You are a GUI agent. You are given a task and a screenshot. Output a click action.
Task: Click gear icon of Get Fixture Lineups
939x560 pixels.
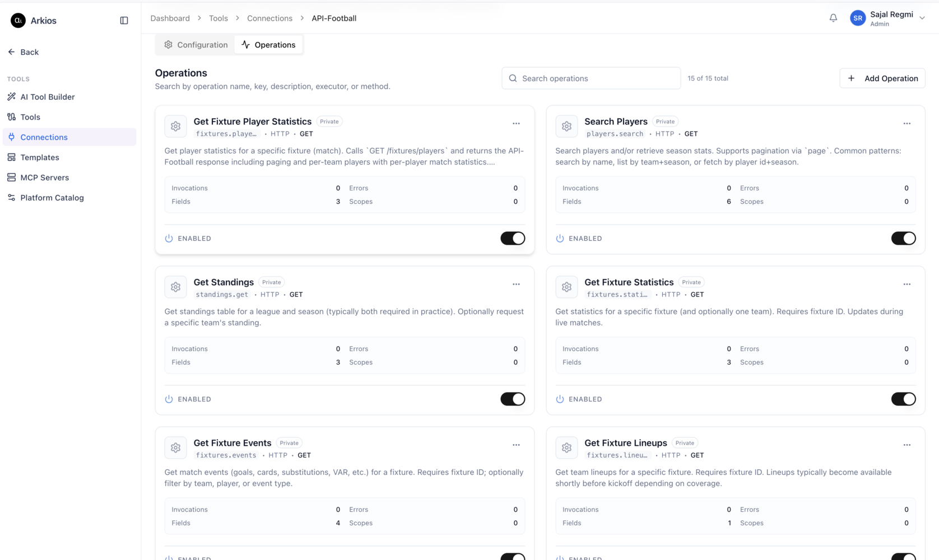(x=566, y=448)
